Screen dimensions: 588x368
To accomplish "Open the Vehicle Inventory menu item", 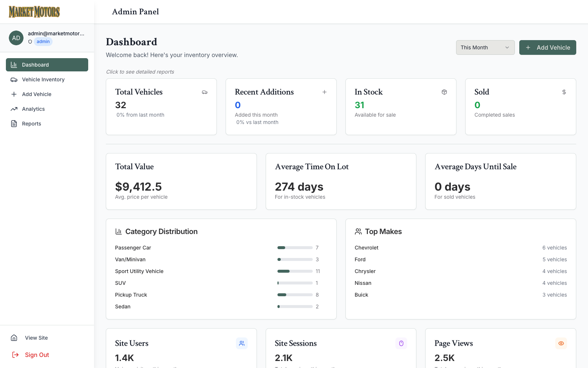I will pos(47,79).
